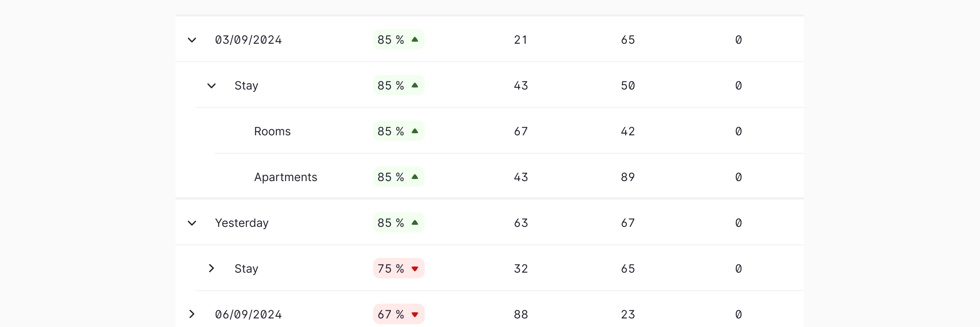Click the green up arrow on 03/09/2024 badge
This screenshot has width=980, height=327.
coord(415,40)
